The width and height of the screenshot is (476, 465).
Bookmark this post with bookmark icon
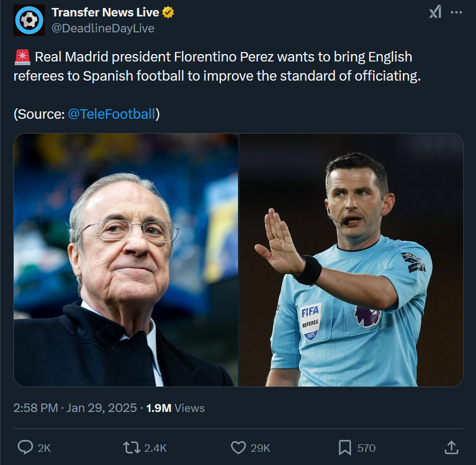345,448
